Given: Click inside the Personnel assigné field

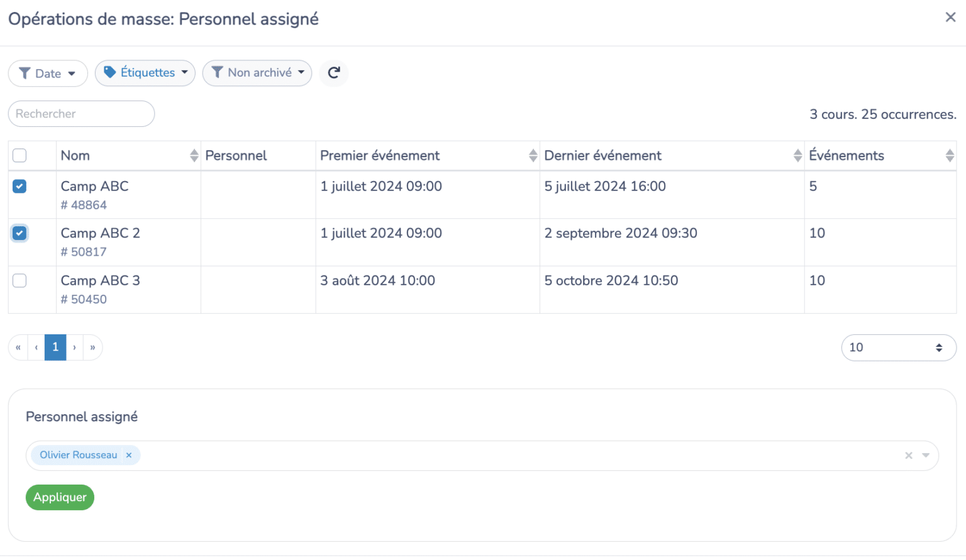Looking at the screenshot, I should (x=482, y=456).
